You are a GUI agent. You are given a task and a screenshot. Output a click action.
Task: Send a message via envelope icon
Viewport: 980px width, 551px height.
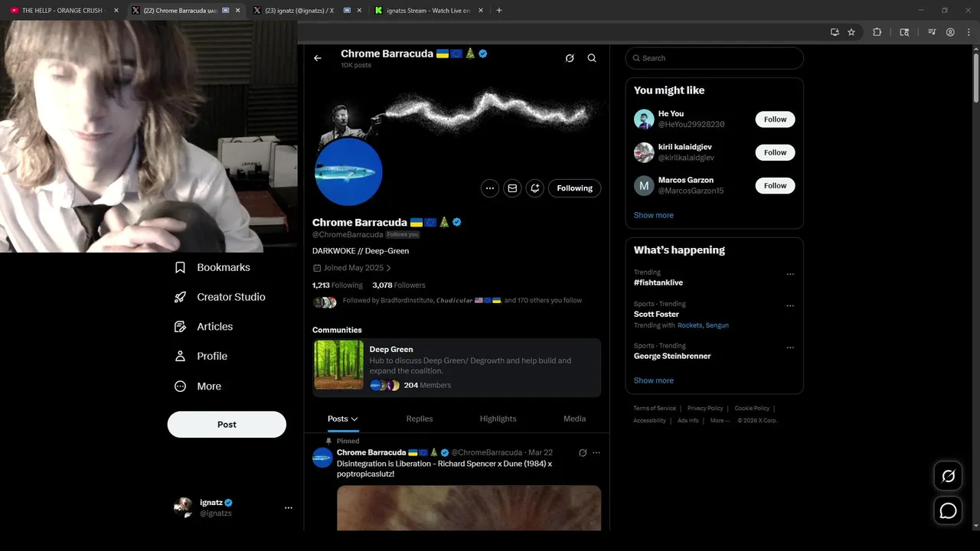coord(512,188)
